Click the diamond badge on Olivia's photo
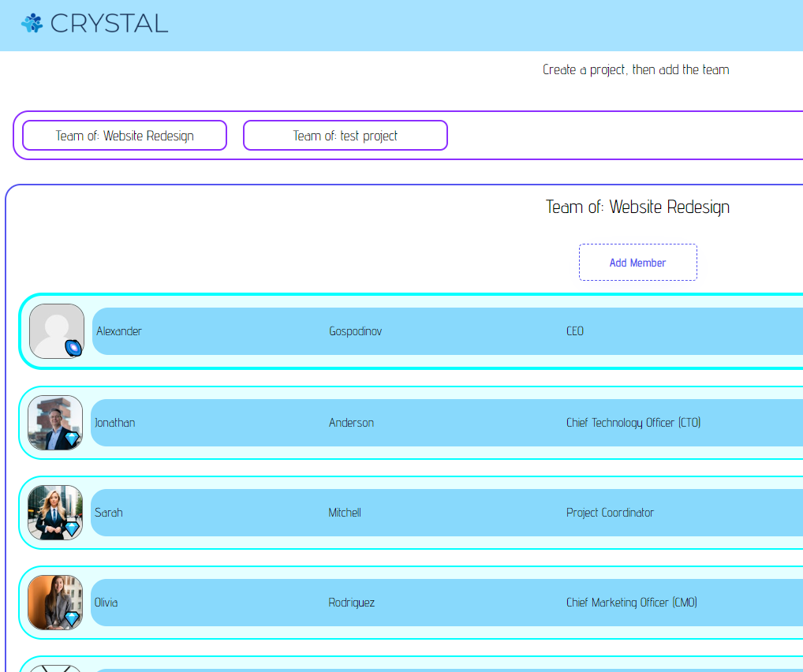803x672 pixels. coord(72,618)
